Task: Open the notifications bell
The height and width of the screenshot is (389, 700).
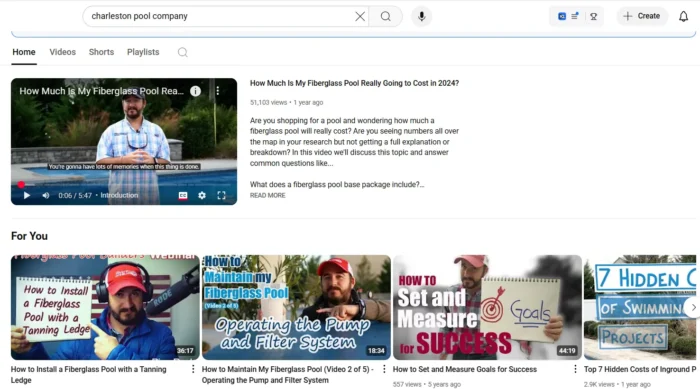Action: [x=683, y=17]
